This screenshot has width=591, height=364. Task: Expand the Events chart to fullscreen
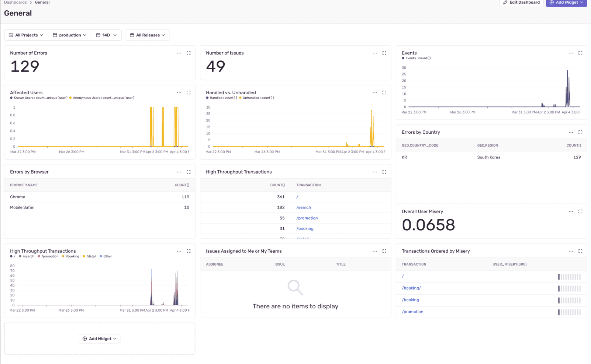(580, 53)
